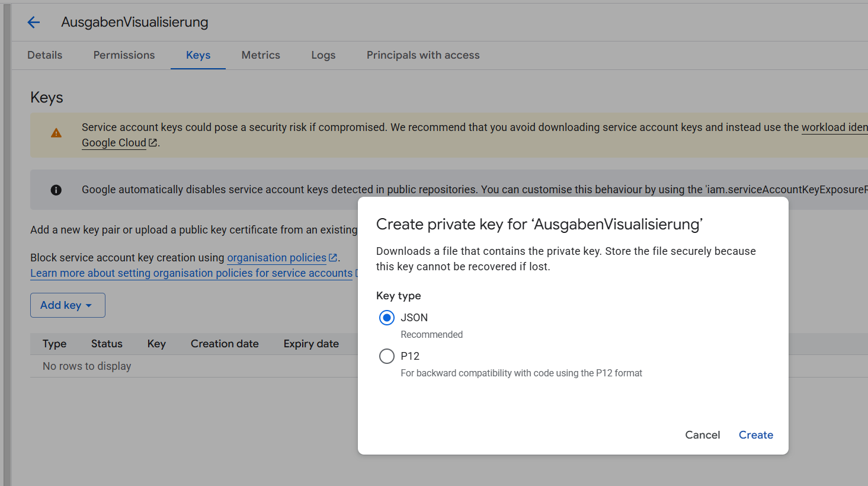Click the orange warning triangle icon

(56, 133)
